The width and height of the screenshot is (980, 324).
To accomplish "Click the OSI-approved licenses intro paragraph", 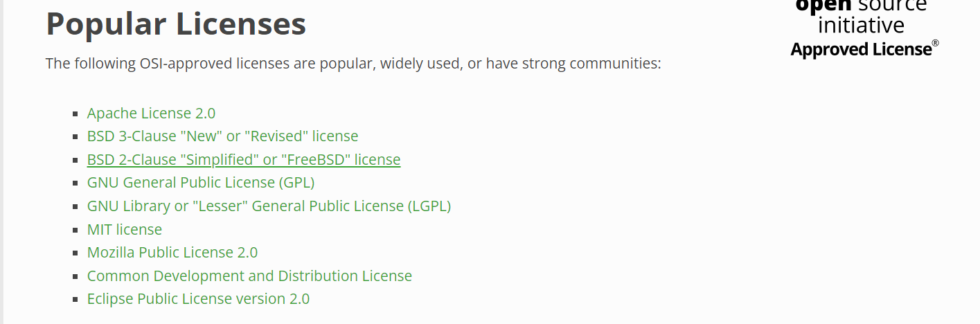I will tap(353, 64).
